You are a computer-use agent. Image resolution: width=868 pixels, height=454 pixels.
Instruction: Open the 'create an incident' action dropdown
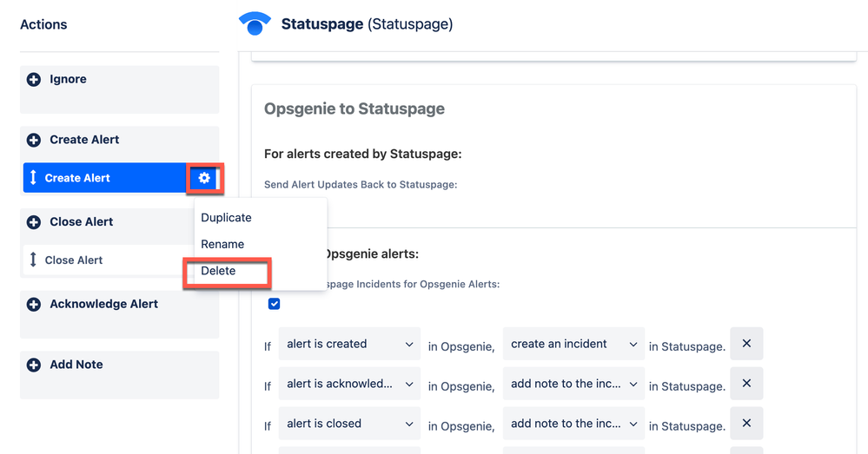573,344
